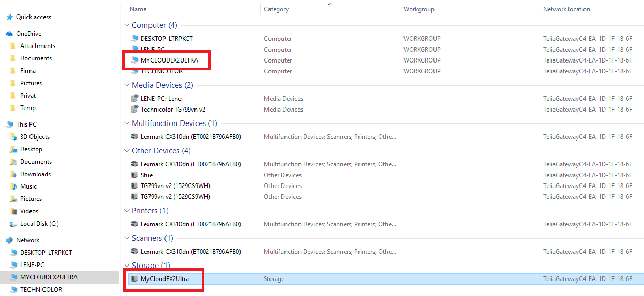Image resolution: width=644 pixels, height=296 pixels.
Task: Collapse the Media Devices (2) group
Action: pyautogui.click(x=127, y=85)
